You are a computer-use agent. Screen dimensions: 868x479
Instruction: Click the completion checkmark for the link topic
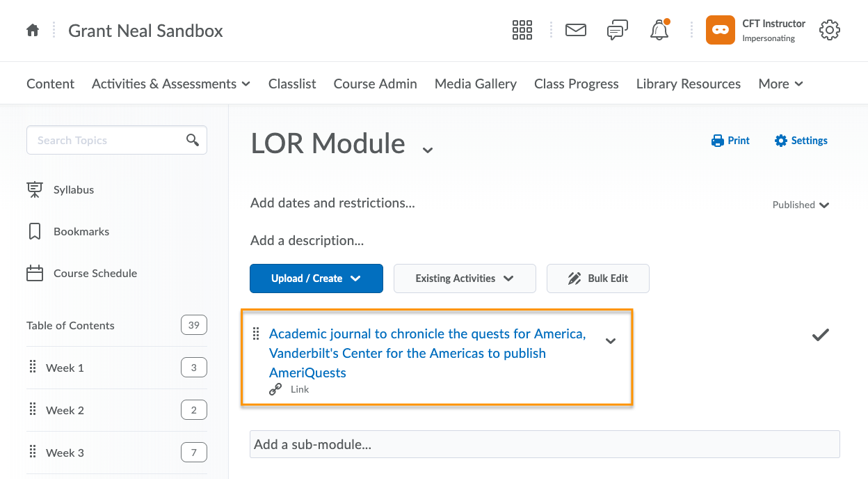pos(821,335)
